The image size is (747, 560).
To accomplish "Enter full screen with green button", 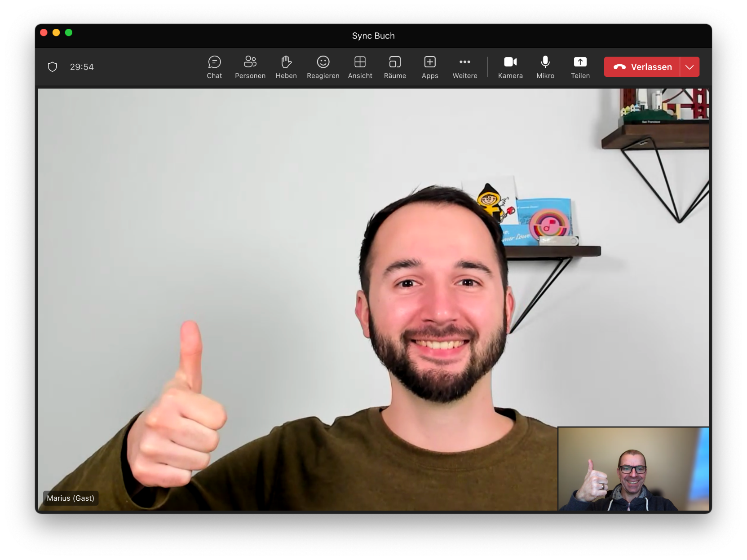I will tap(69, 32).
